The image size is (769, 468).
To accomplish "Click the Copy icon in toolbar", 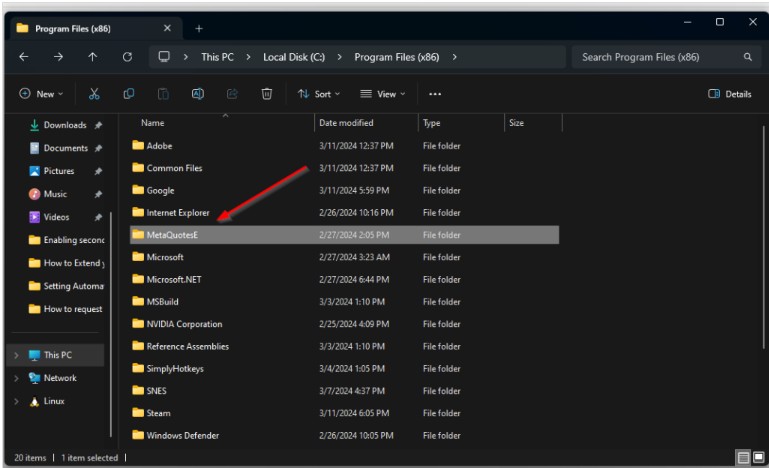I will click(128, 94).
